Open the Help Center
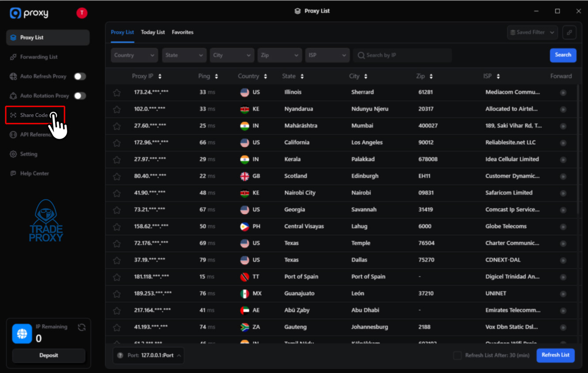This screenshot has width=588, height=373. pyautogui.click(x=34, y=173)
